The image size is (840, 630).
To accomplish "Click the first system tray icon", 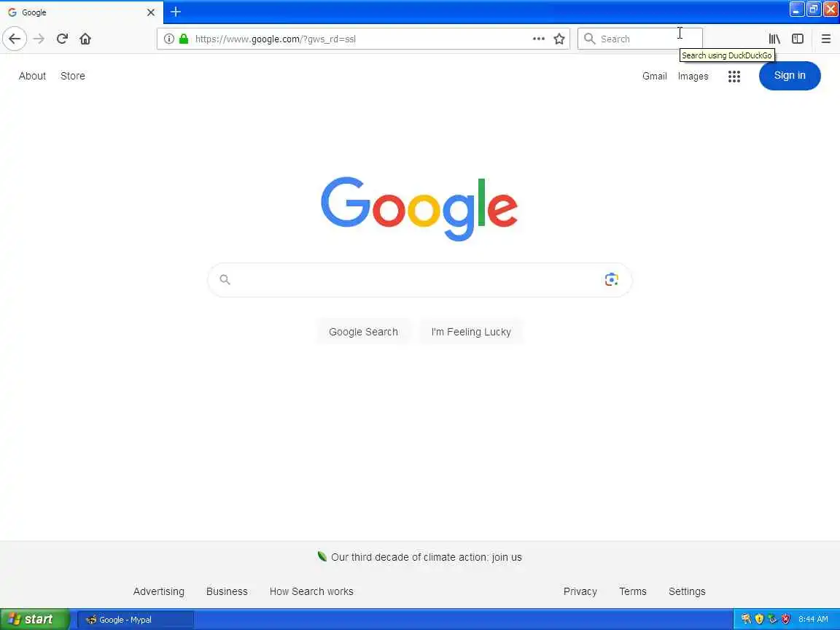I will point(746,619).
